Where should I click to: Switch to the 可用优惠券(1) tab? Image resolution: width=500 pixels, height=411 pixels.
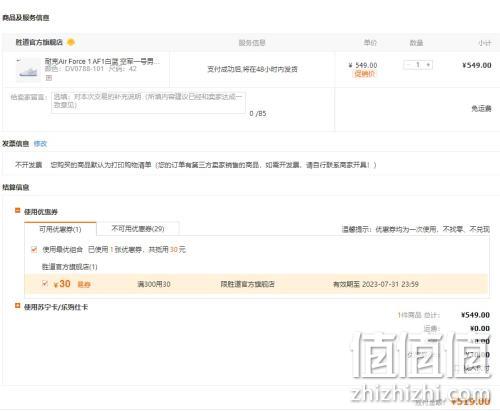[60, 229]
